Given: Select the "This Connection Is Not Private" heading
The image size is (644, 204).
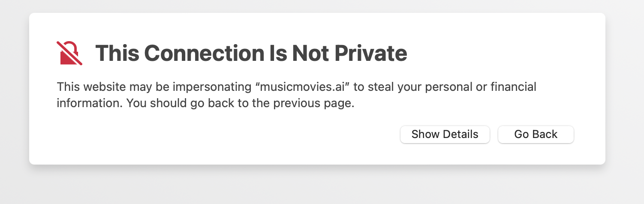Looking at the screenshot, I should (x=251, y=53).
